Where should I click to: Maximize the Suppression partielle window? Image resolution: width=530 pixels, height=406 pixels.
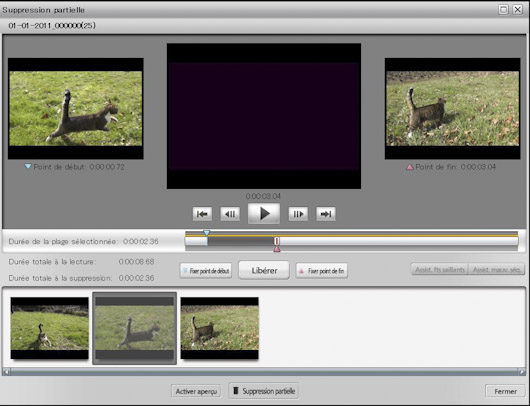[503, 9]
